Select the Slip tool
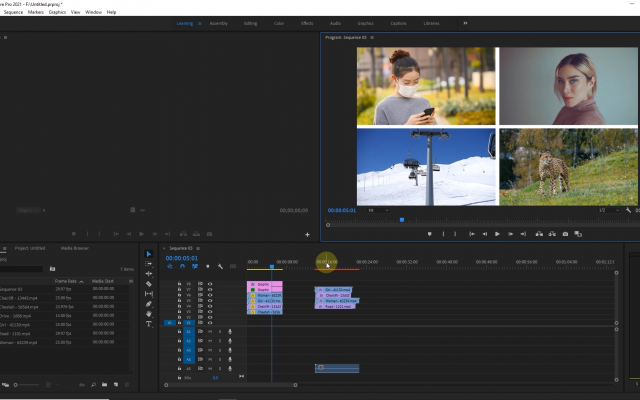 click(x=149, y=294)
